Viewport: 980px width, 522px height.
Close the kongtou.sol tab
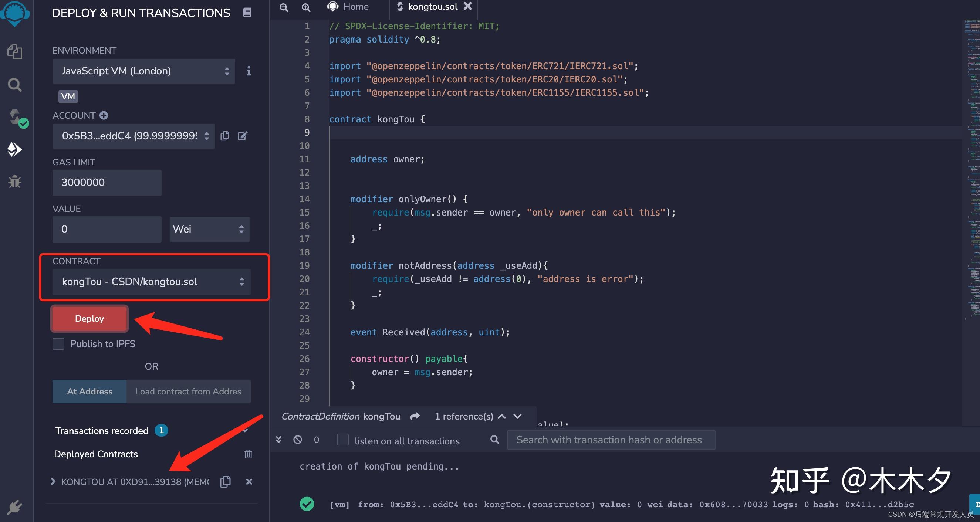click(x=467, y=6)
